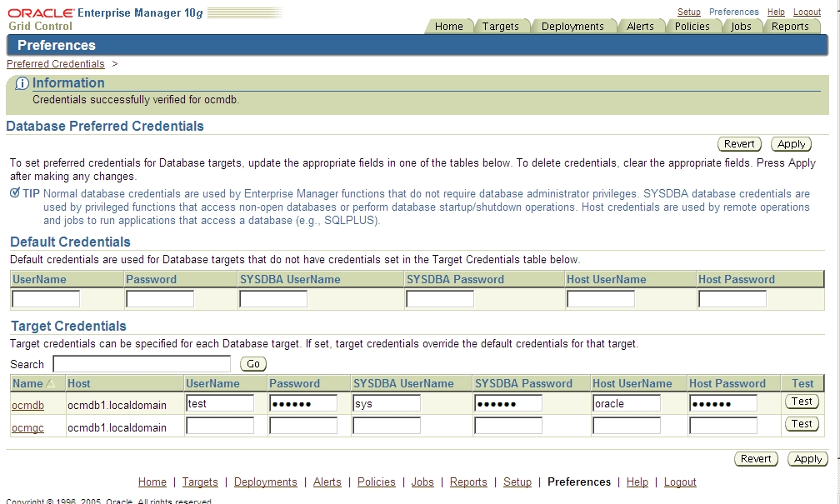The width and height of the screenshot is (840, 504).
Task: Click the ocmdb Host UserName field
Action: (x=627, y=403)
